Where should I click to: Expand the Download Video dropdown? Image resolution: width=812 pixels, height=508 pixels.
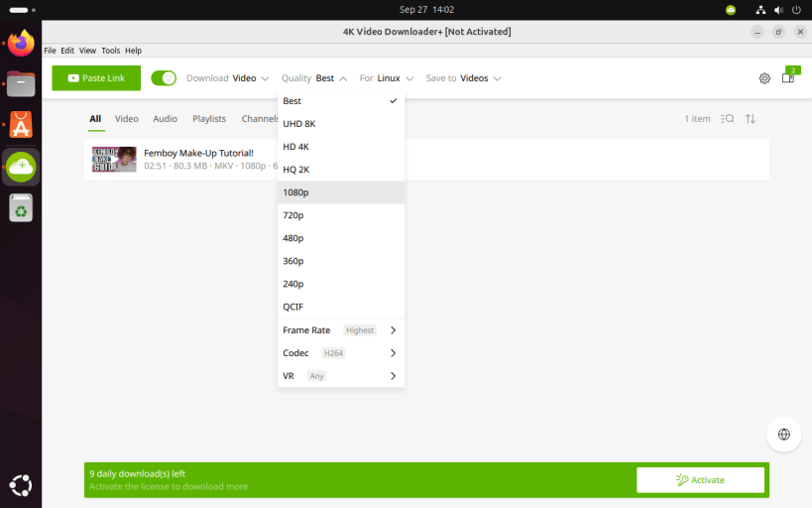coord(228,78)
